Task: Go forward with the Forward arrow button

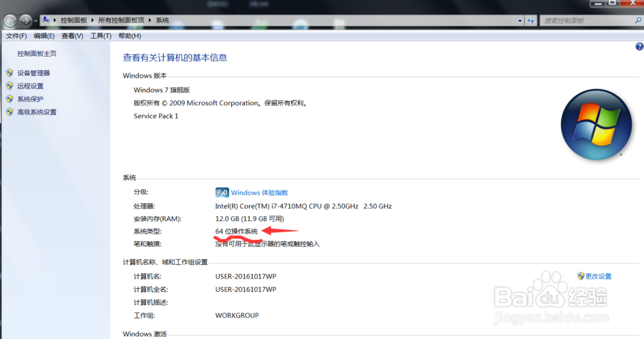Action: (x=25, y=20)
